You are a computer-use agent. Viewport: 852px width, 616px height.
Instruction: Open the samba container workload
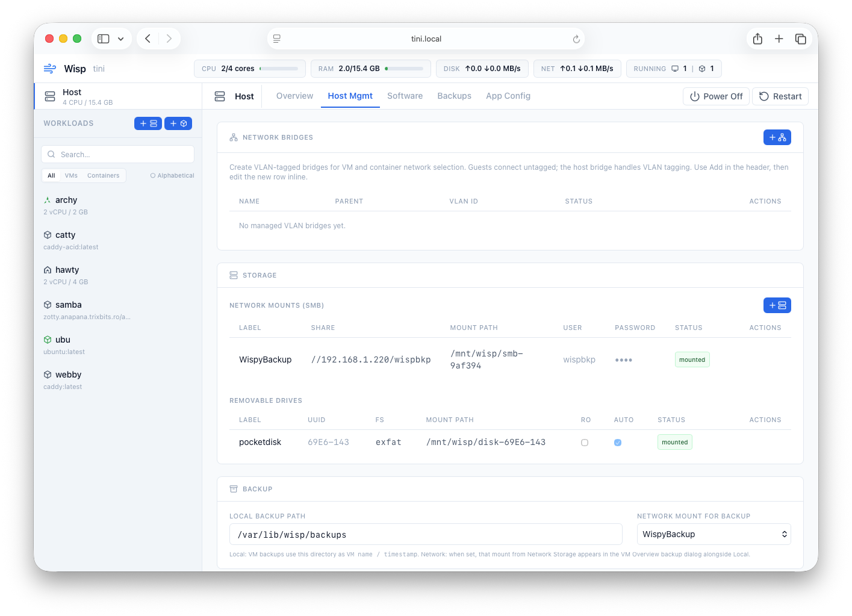click(118, 310)
